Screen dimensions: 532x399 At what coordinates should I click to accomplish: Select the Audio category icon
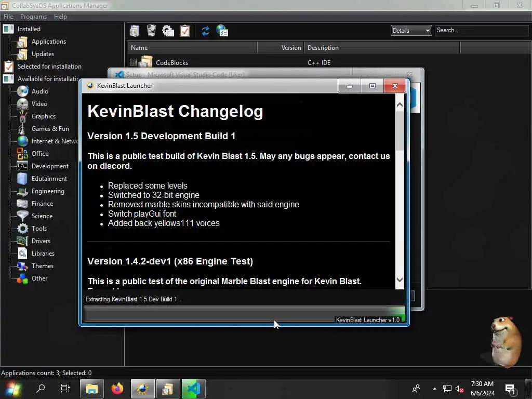pos(23,91)
